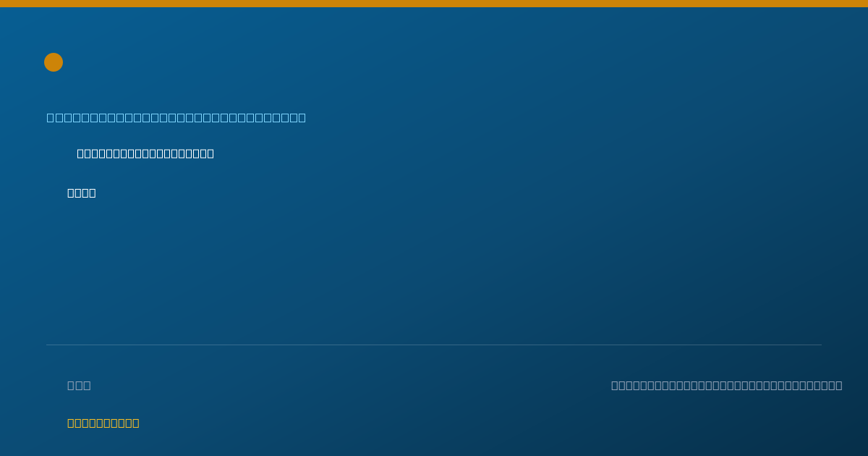Image resolution: width=868 pixels, height=456 pixels.
Task: Click the short white text under the subtitle
Action: [82, 193]
